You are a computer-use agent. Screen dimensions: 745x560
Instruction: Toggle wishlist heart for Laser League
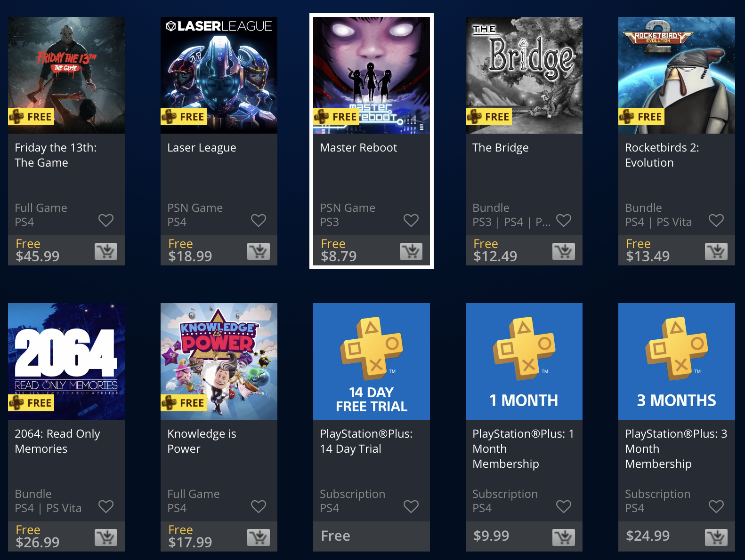coord(259,220)
